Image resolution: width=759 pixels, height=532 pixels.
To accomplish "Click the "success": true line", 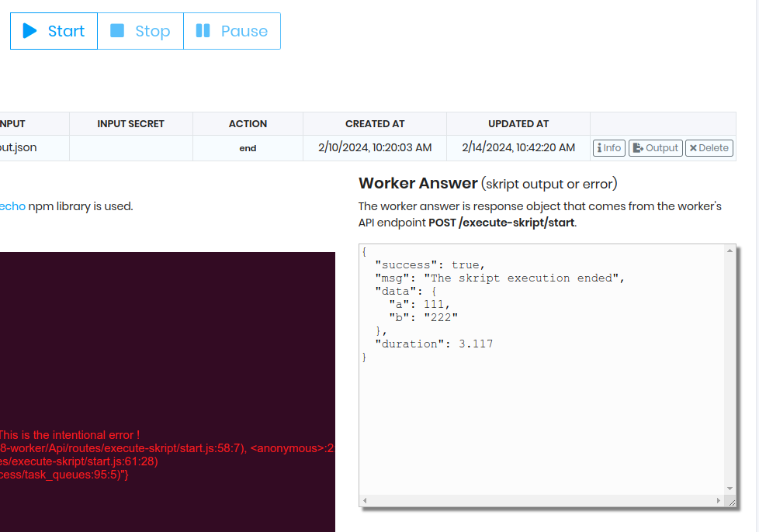I will pyautogui.click(x=430, y=265).
